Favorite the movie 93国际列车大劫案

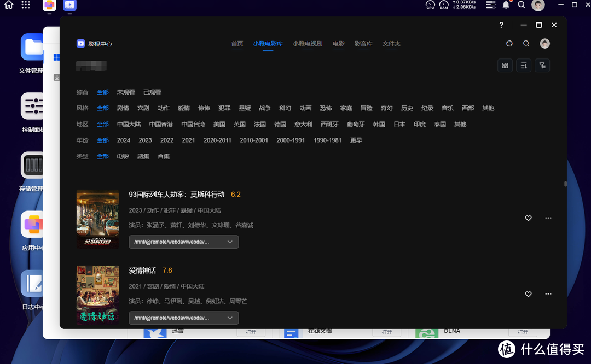click(x=528, y=218)
